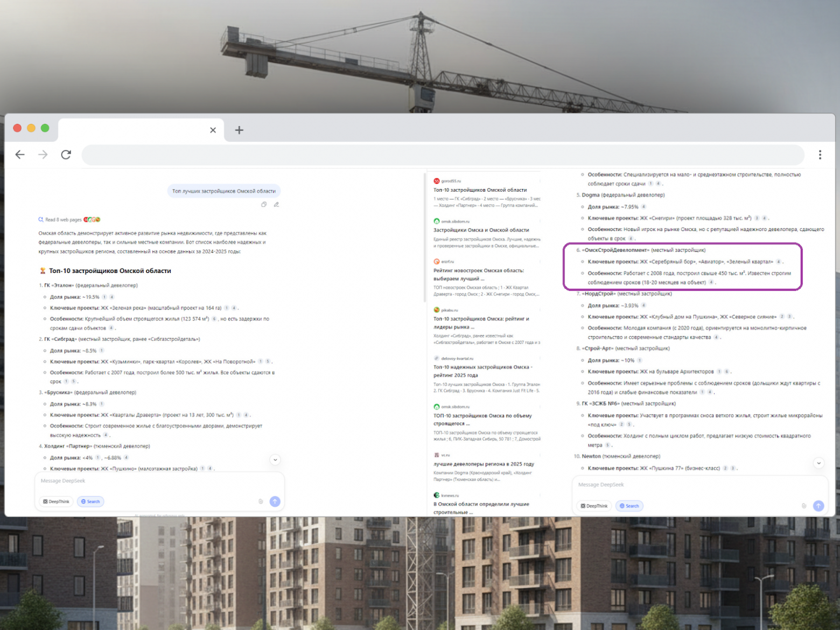The height and width of the screenshot is (630, 840).
Task: Disable the Search toggle in left chat input
Action: pos(90,501)
